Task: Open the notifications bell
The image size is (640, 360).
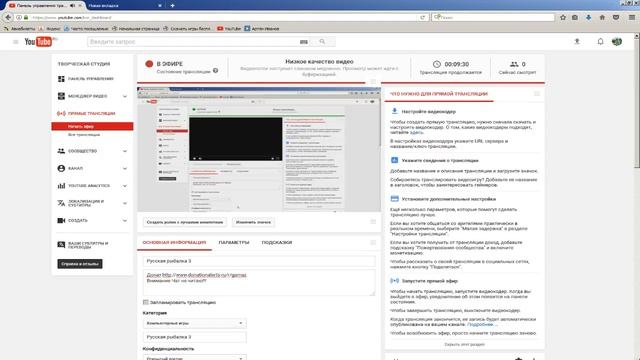Action: point(600,42)
